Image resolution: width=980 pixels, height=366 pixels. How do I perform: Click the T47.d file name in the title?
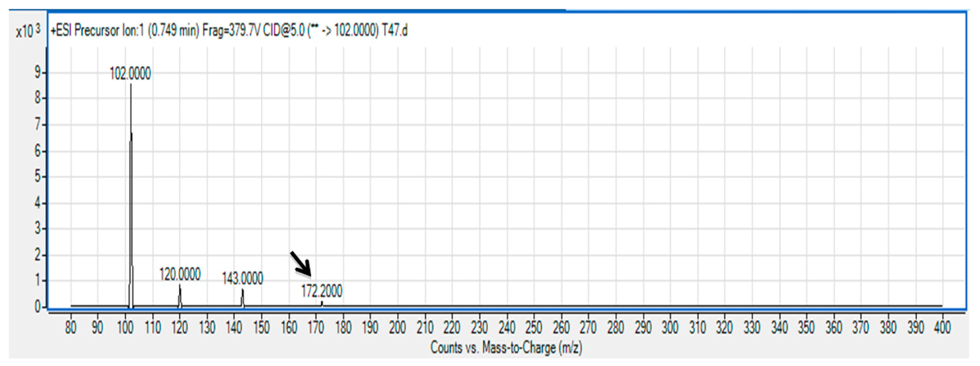394,30
